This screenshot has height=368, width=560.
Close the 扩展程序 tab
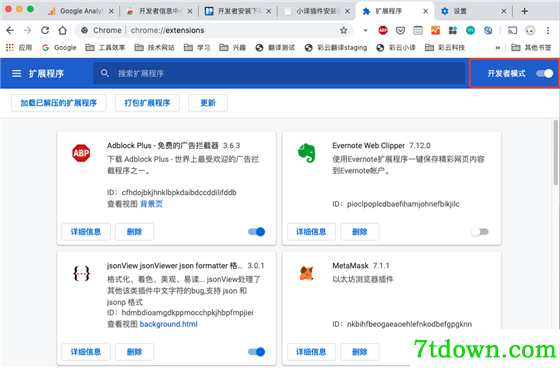pyautogui.click(x=425, y=11)
